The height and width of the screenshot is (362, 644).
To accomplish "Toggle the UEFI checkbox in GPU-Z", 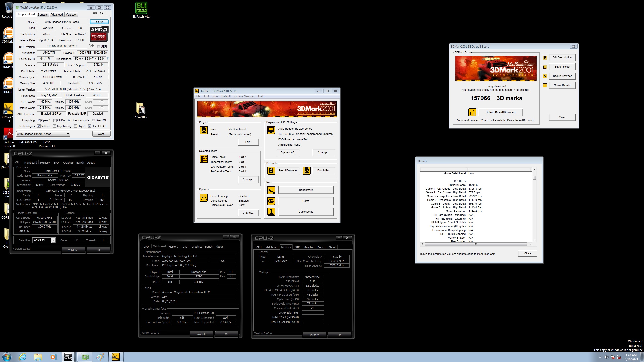I will [99, 47].
